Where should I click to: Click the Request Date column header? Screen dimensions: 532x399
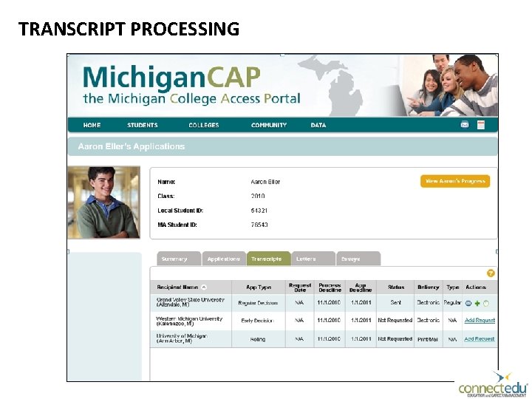(x=300, y=287)
